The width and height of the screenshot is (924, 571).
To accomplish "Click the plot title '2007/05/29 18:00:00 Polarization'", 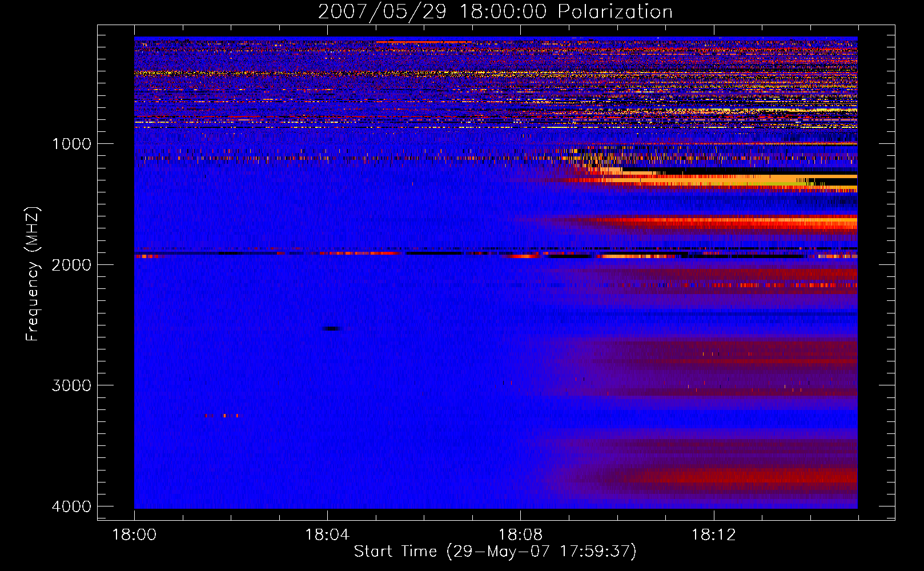I will 495,12.
